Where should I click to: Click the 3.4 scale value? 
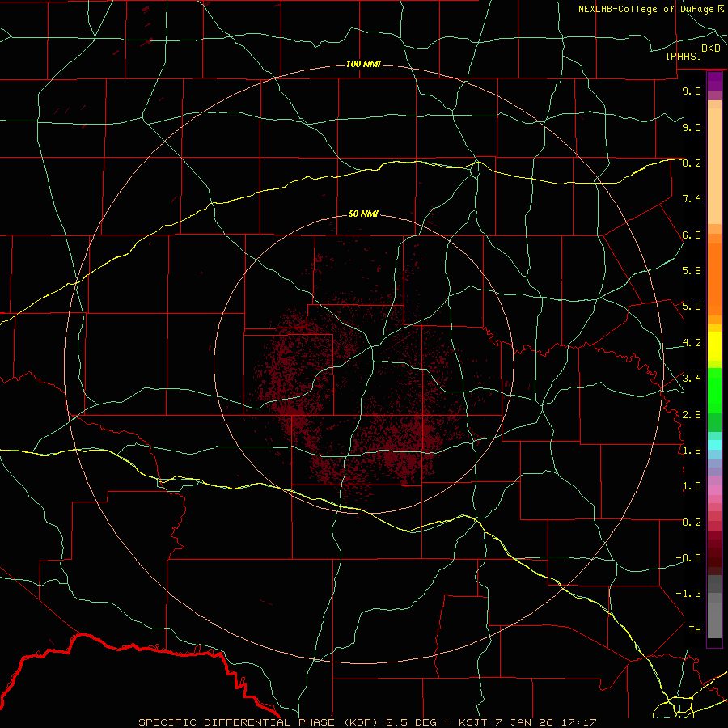coord(692,378)
